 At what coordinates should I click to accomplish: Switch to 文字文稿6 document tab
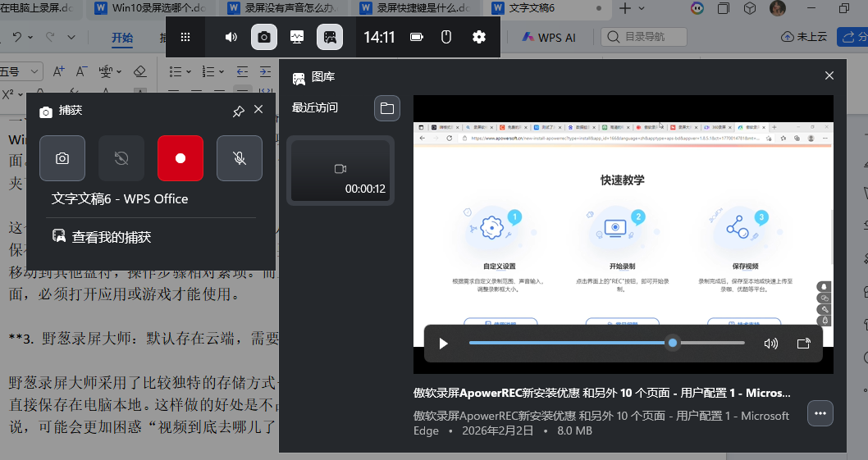(532, 7)
